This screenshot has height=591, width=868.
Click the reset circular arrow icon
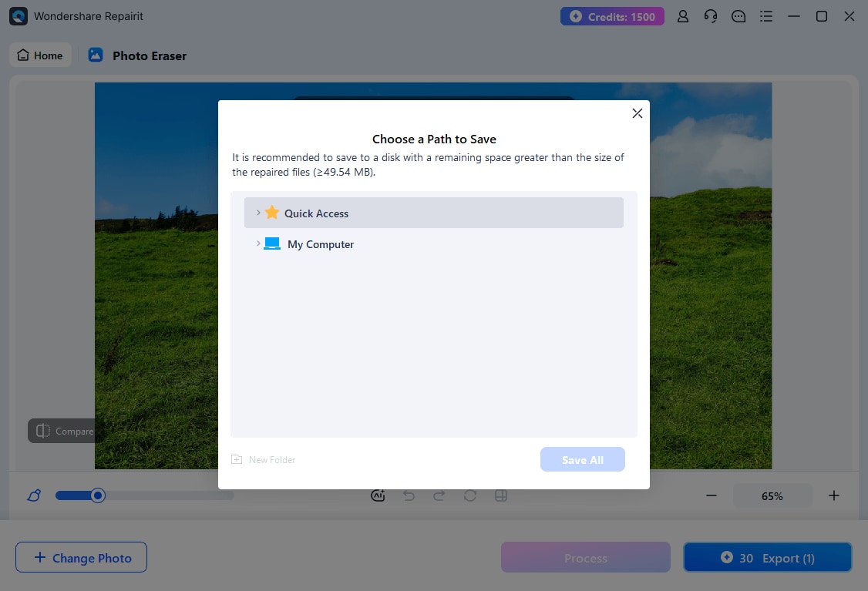coord(470,495)
